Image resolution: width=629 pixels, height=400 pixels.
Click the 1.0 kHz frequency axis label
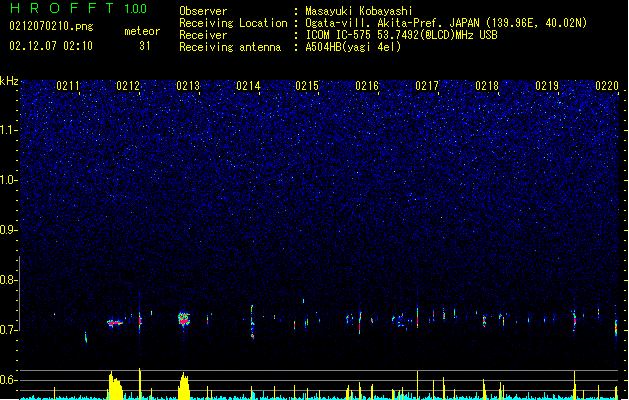8,180
